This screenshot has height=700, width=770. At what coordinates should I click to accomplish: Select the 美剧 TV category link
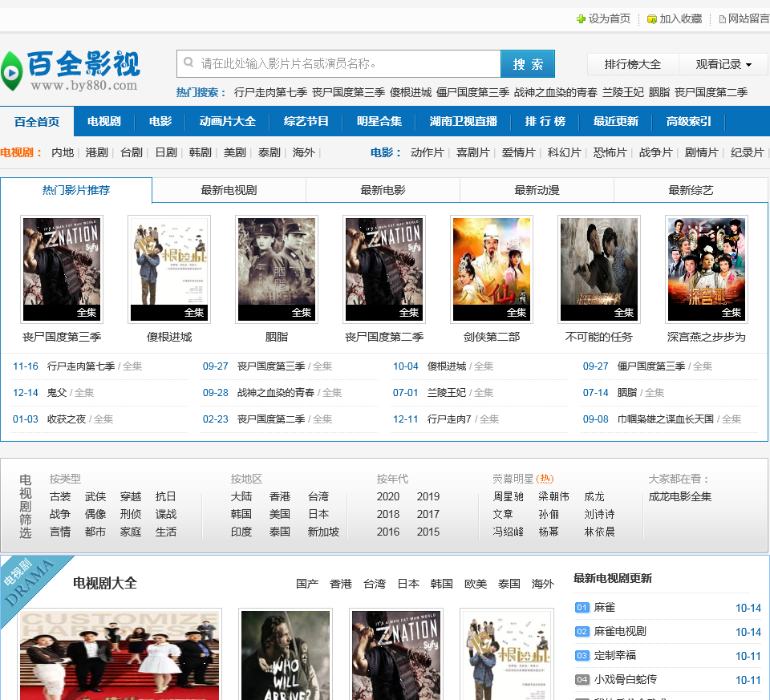pyautogui.click(x=235, y=152)
